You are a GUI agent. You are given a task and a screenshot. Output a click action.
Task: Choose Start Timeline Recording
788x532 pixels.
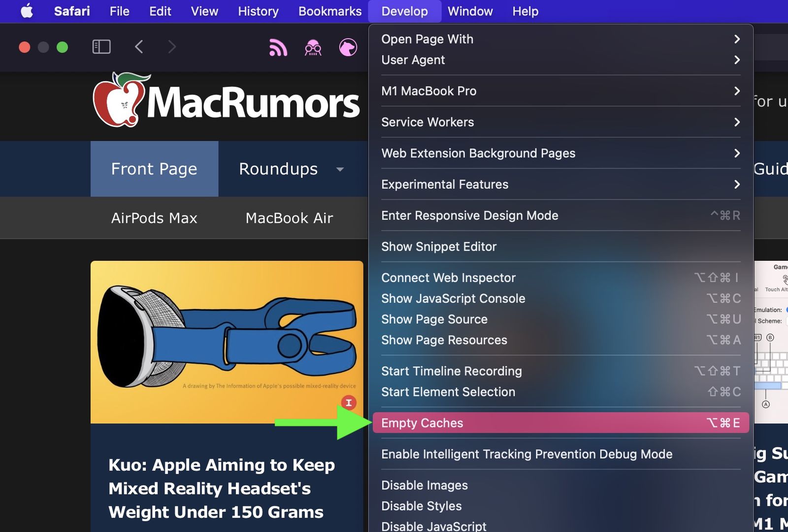coord(561,371)
